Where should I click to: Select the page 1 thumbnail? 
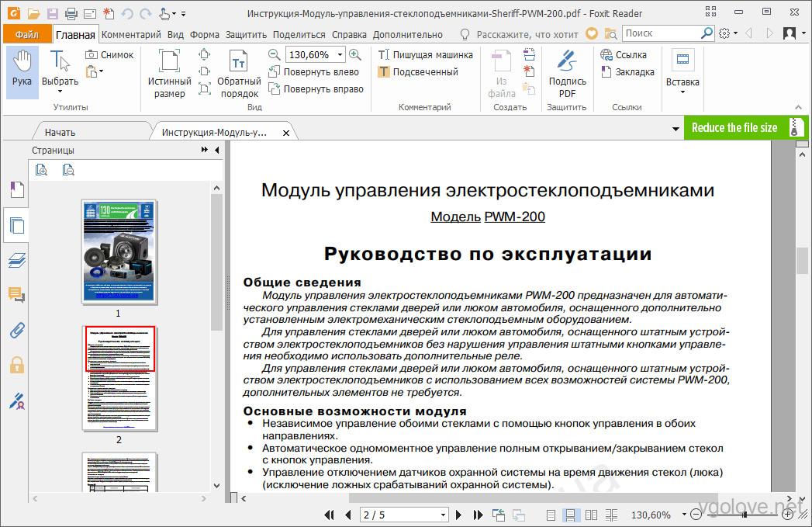click(x=119, y=251)
